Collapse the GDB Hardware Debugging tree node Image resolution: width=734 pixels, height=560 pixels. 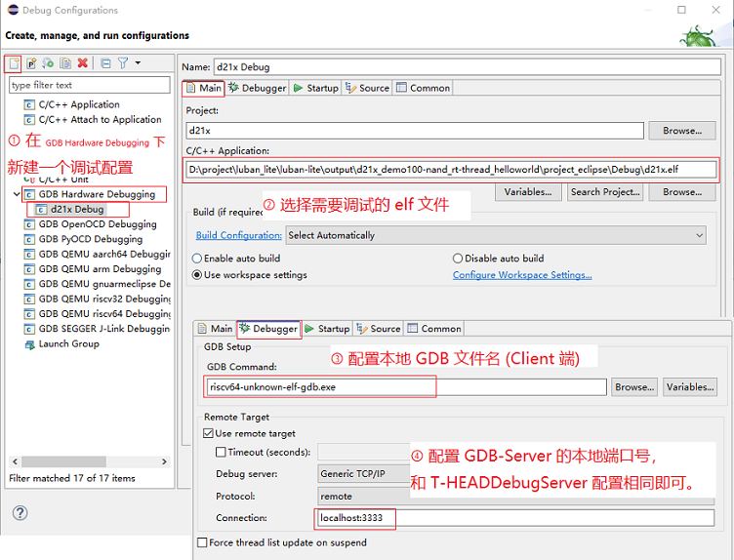click(x=18, y=194)
